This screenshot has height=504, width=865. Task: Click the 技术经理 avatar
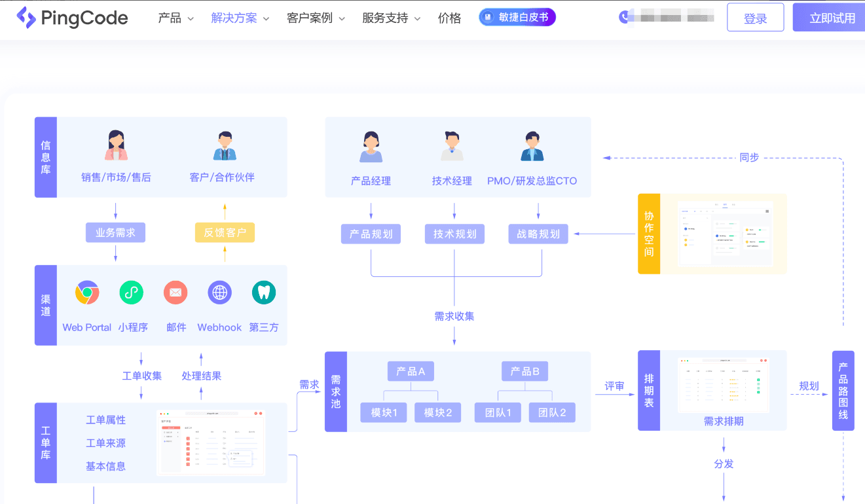tap(452, 146)
